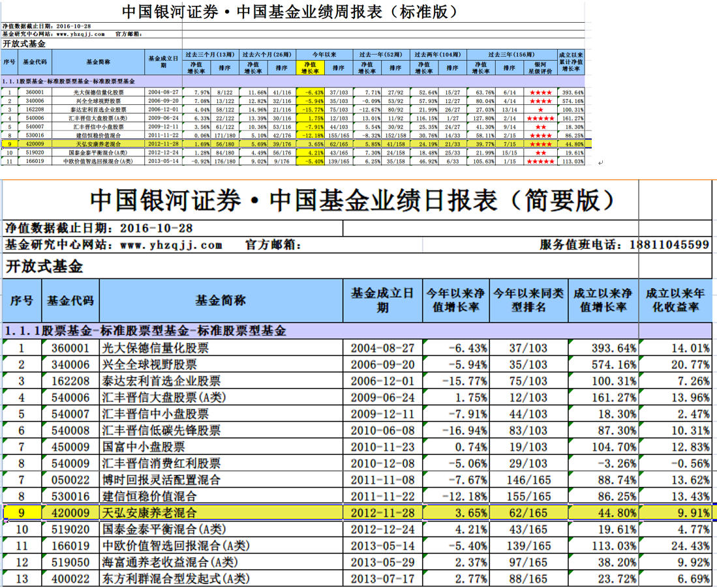Click fund name 东方利群混合型发起式(A类)
Viewport: 717px width, 588px height.
point(175,579)
